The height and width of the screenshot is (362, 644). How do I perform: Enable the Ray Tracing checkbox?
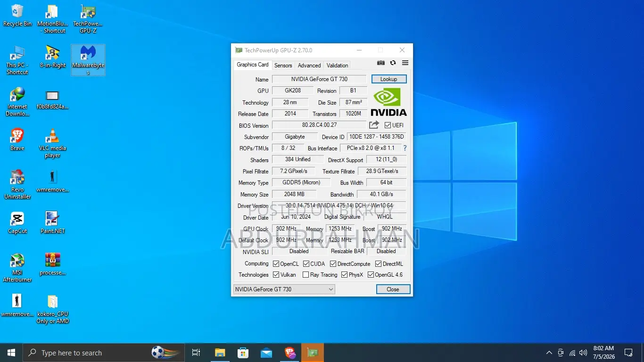[x=305, y=275]
